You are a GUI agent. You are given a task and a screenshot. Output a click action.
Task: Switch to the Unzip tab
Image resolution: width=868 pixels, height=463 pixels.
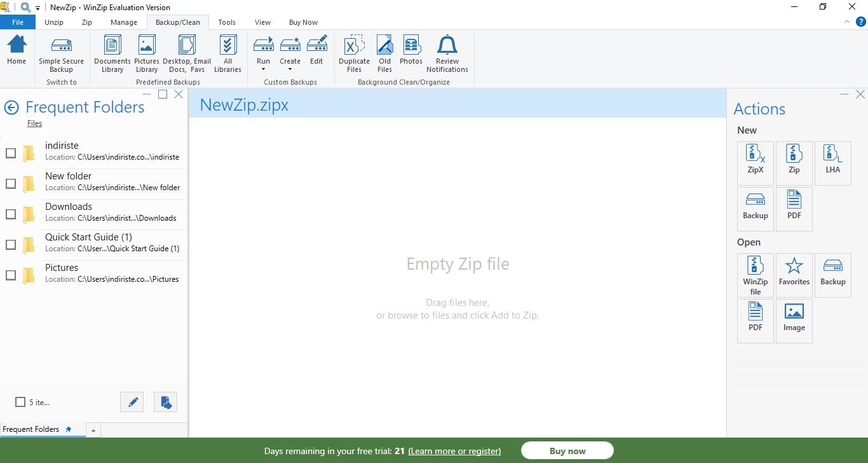(x=54, y=22)
